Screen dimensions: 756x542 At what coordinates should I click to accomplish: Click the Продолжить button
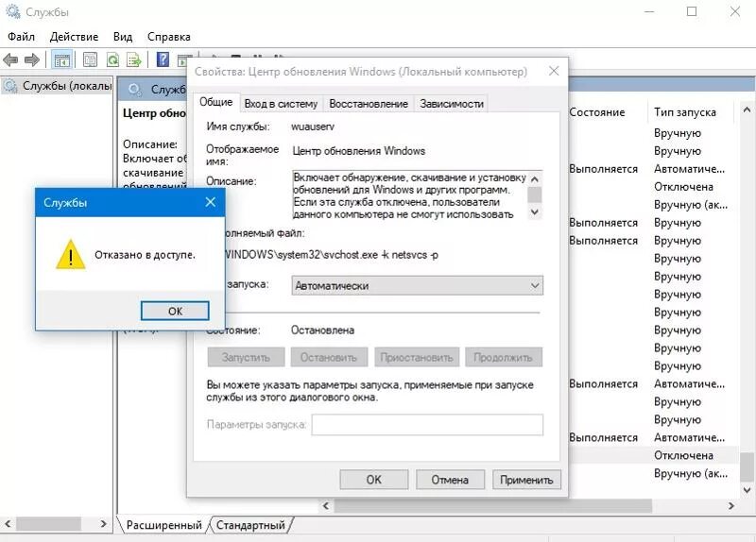[x=504, y=358]
